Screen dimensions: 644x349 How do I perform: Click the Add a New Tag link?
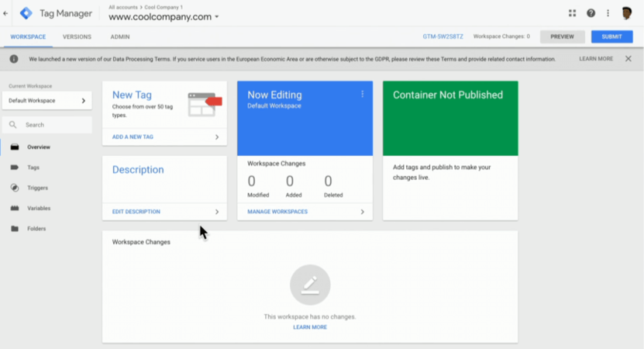[x=133, y=137]
